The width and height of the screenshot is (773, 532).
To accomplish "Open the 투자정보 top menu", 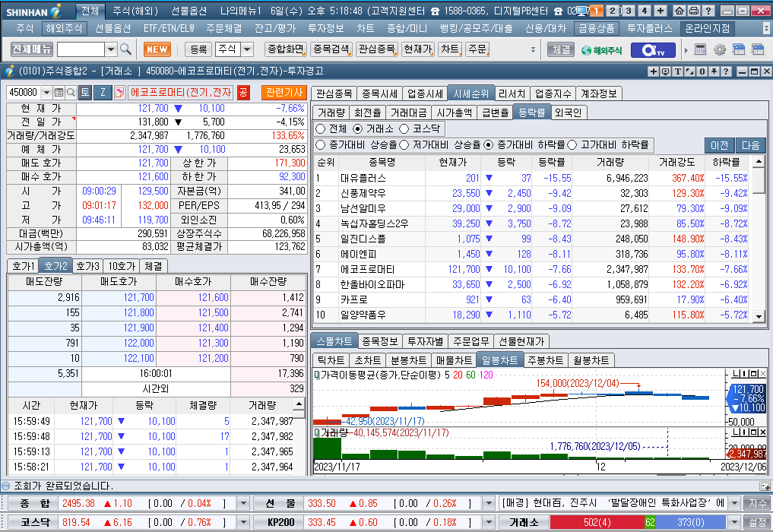I will click(326, 29).
